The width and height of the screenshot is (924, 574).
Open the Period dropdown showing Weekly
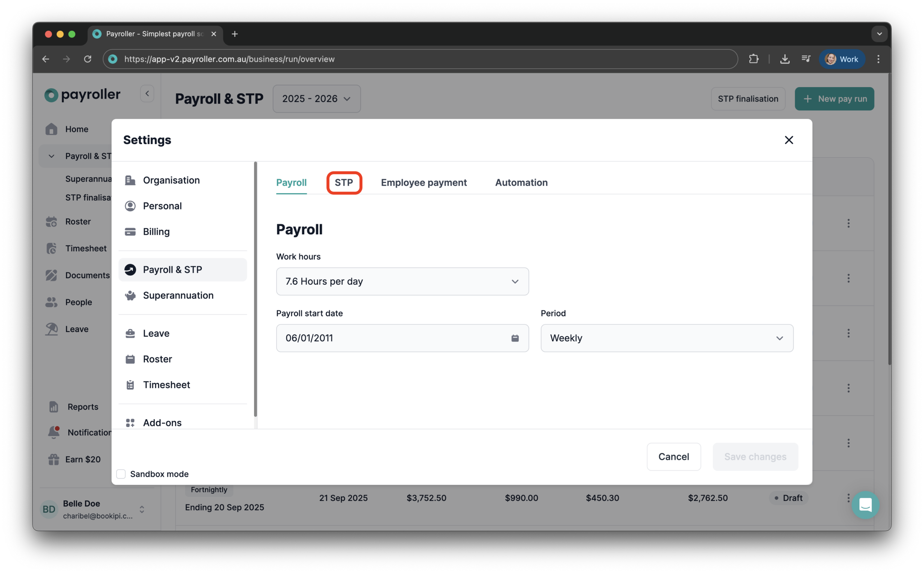click(667, 338)
